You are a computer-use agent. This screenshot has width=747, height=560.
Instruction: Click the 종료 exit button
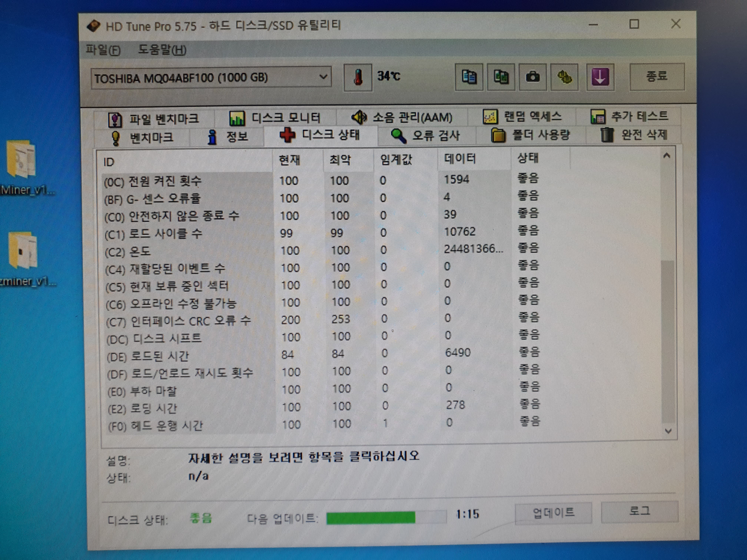tap(657, 76)
